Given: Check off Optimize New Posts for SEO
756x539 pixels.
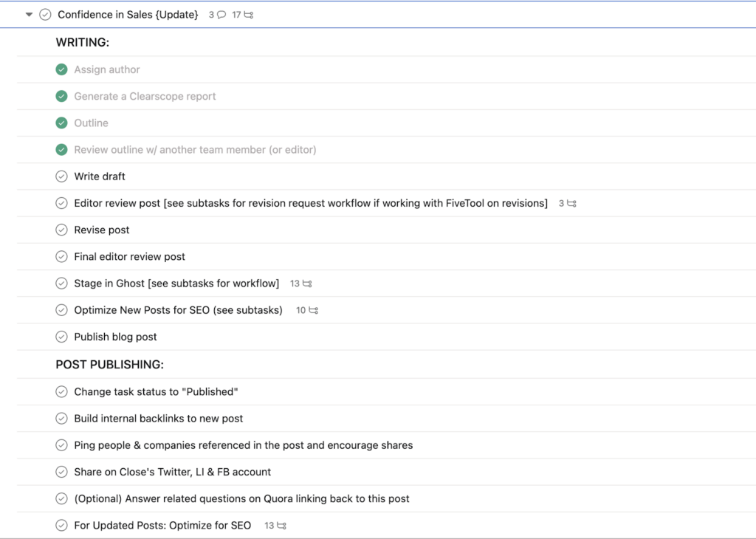Looking at the screenshot, I should tap(62, 310).
